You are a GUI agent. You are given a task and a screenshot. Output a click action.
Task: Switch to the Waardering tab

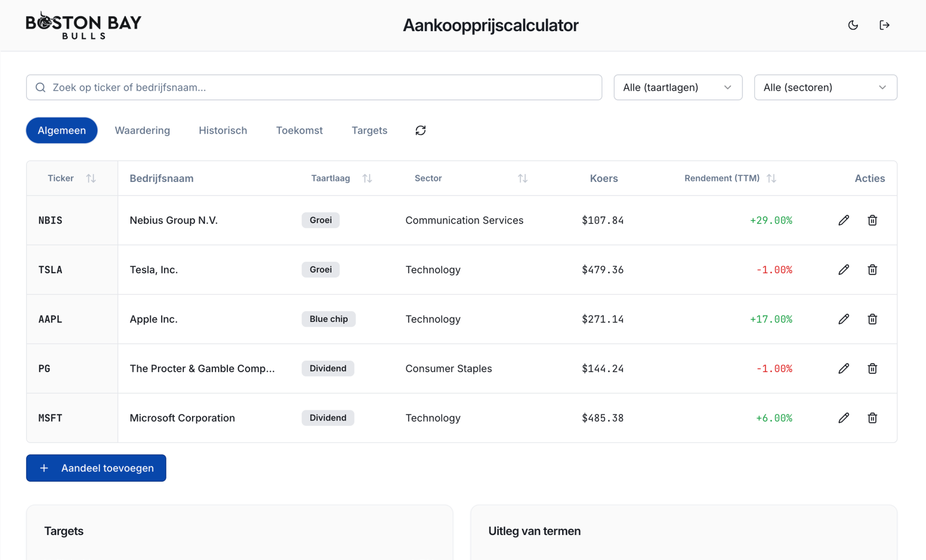[142, 130]
